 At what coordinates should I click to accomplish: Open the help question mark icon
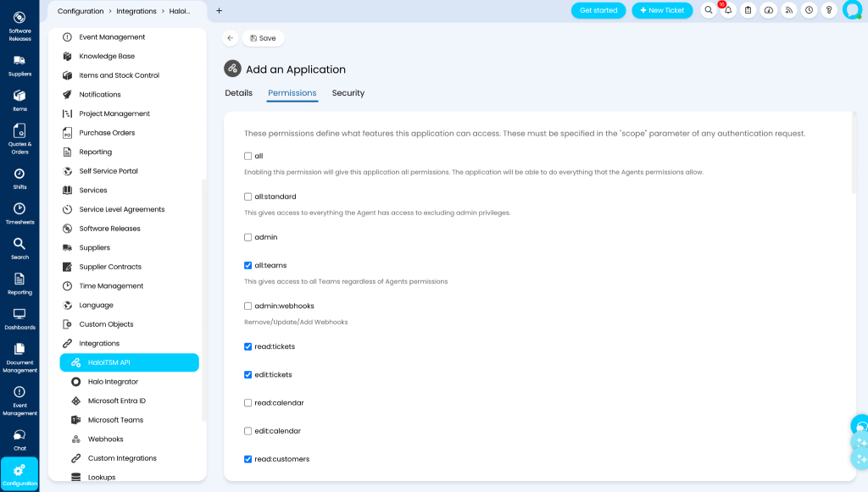(x=829, y=10)
